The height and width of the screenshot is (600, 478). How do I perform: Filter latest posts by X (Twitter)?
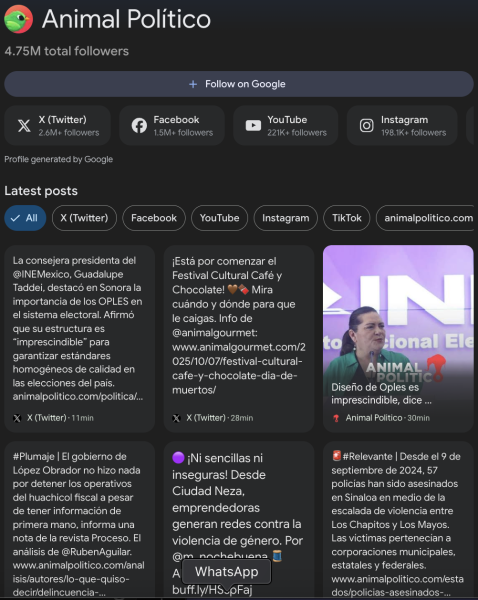pyautogui.click(x=84, y=218)
